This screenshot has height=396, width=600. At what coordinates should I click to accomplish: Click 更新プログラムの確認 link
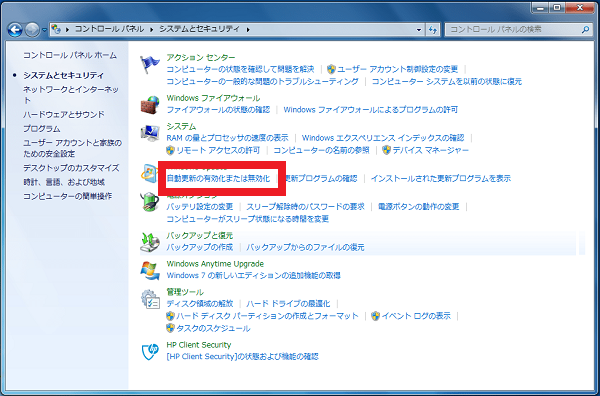point(321,178)
